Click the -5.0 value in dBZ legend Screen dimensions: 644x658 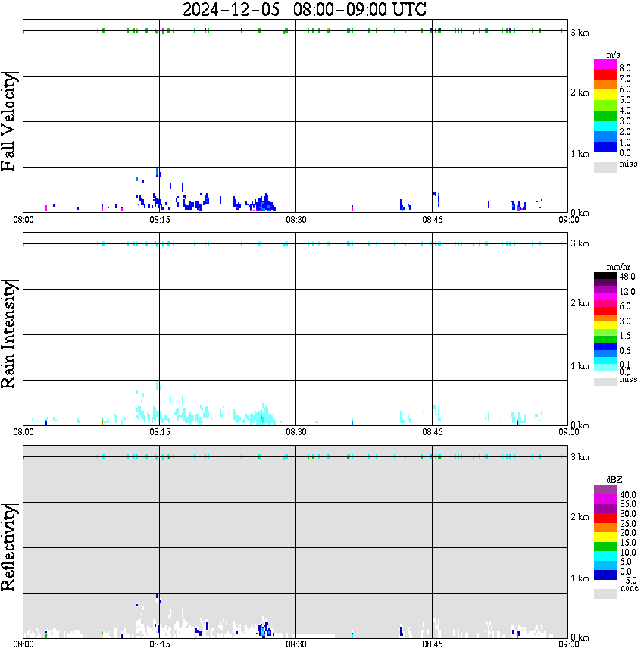[x=627, y=581]
